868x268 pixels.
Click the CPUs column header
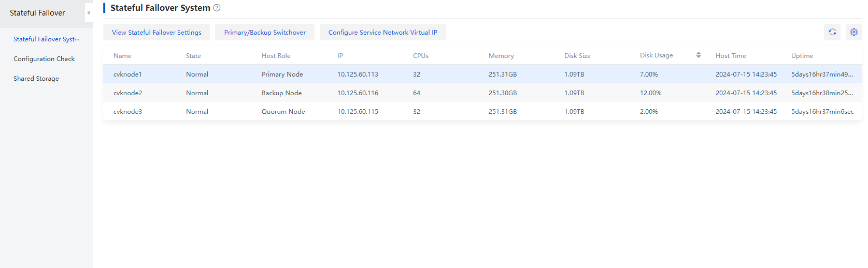click(421, 55)
